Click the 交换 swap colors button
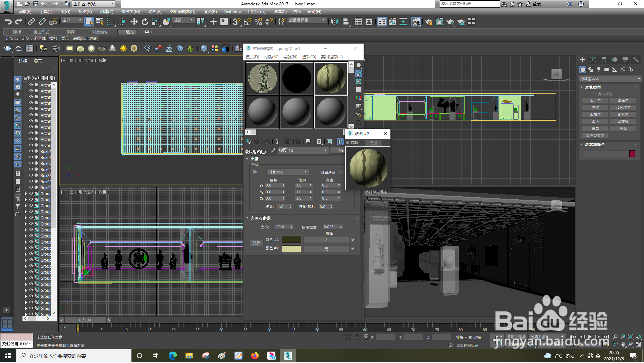The height and width of the screenshot is (363, 644). [257, 243]
